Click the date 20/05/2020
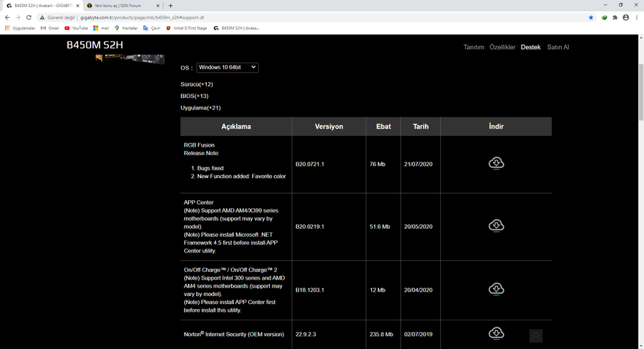 [x=418, y=227]
